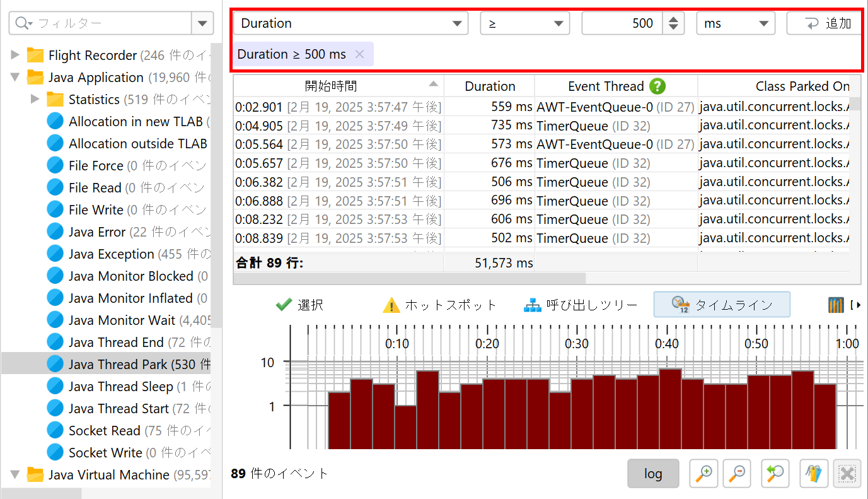The height and width of the screenshot is (499, 868).
Task: Click the Java Error event icon
Action: click(x=55, y=232)
